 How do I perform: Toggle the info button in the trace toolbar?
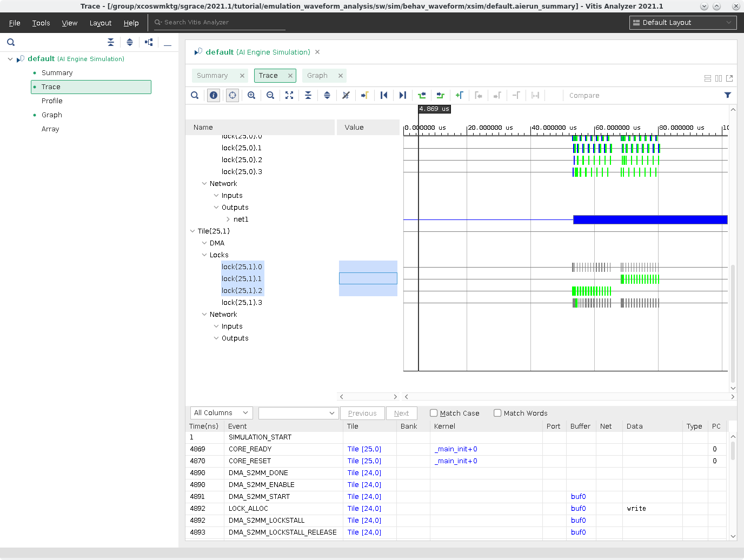point(214,95)
